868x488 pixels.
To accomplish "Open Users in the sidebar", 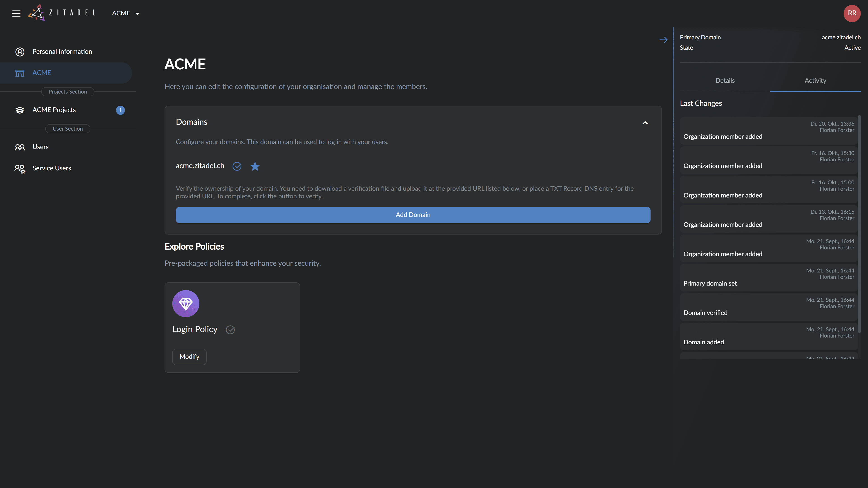I will tap(40, 147).
